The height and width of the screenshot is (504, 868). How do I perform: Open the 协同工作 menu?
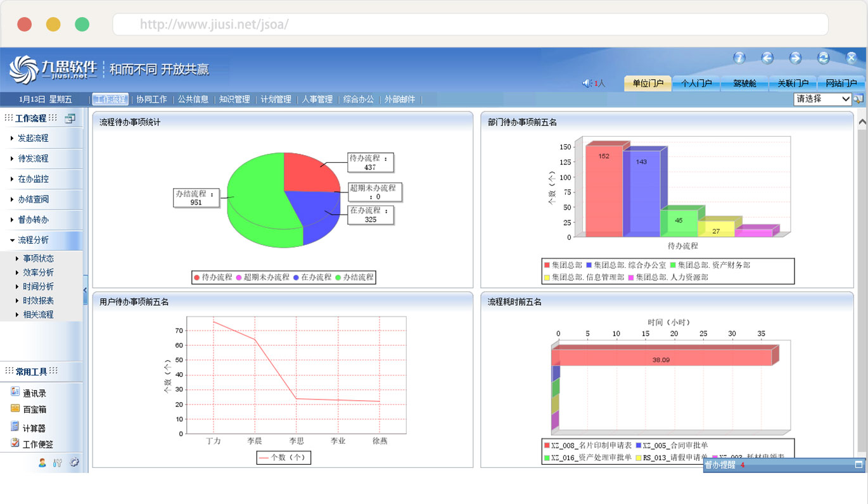pyautogui.click(x=152, y=99)
